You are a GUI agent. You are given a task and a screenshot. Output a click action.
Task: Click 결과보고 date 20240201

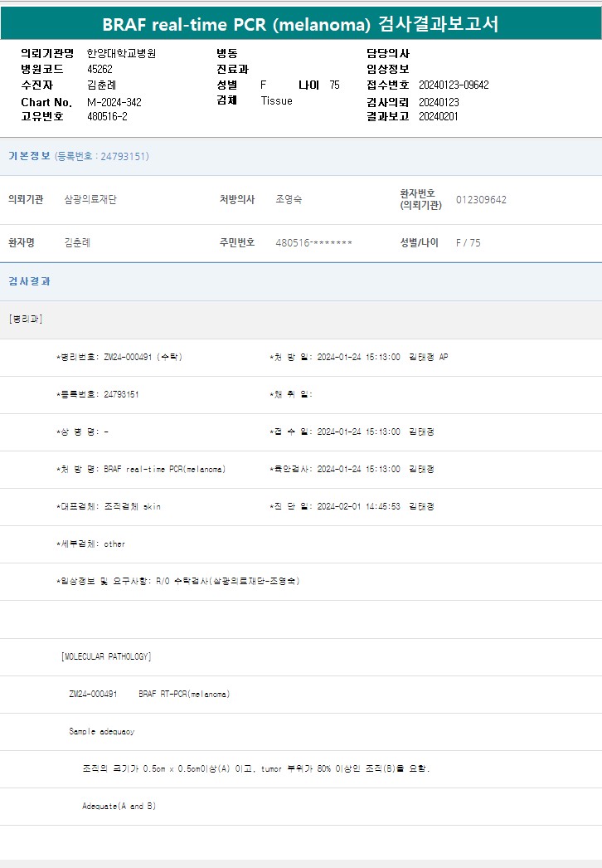coord(439,117)
